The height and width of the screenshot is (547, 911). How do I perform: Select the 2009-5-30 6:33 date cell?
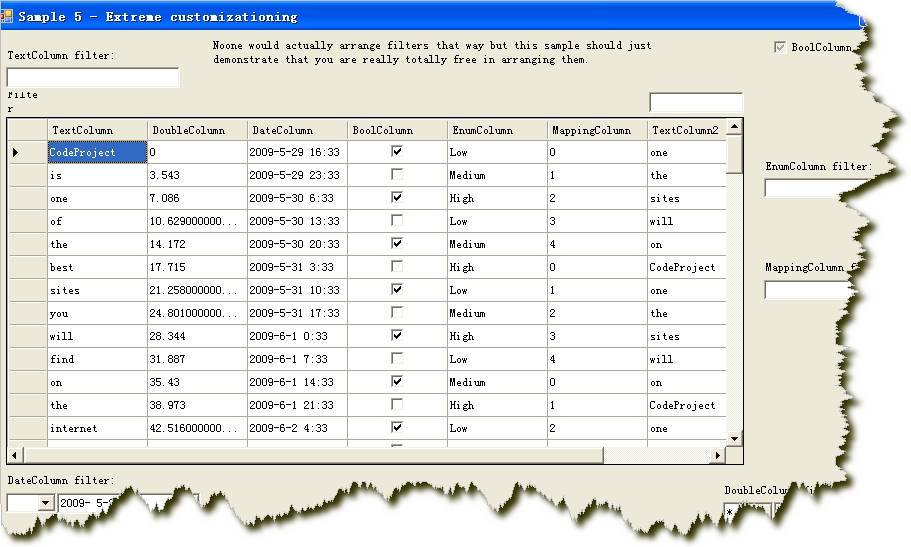(297, 198)
